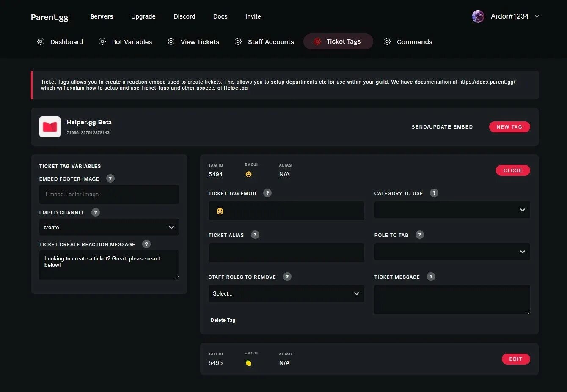Click the Ticket Create Reaction Message help icon
567x392 pixels.
tap(146, 244)
